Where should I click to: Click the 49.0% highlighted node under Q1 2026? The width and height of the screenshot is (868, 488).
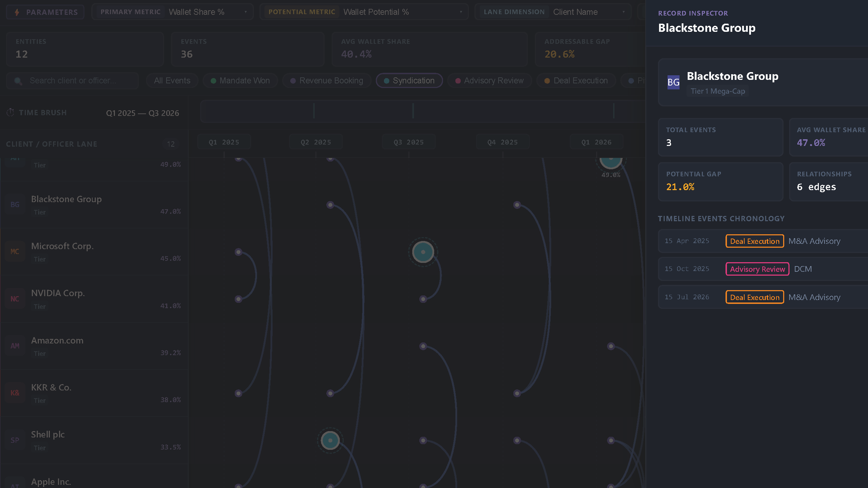(611, 163)
